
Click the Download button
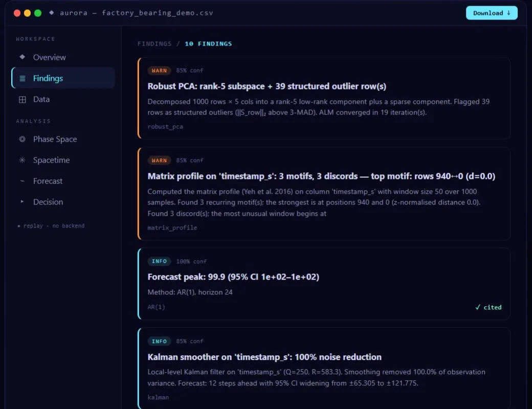click(492, 13)
